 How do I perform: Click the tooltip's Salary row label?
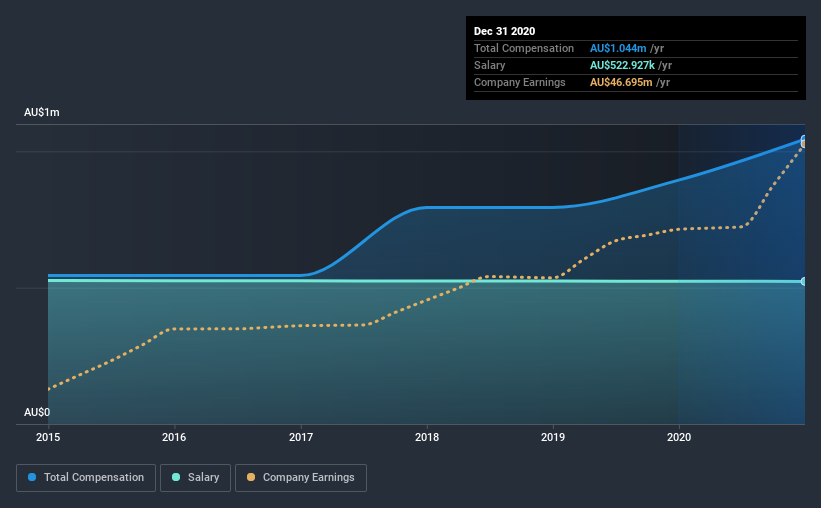490,65
